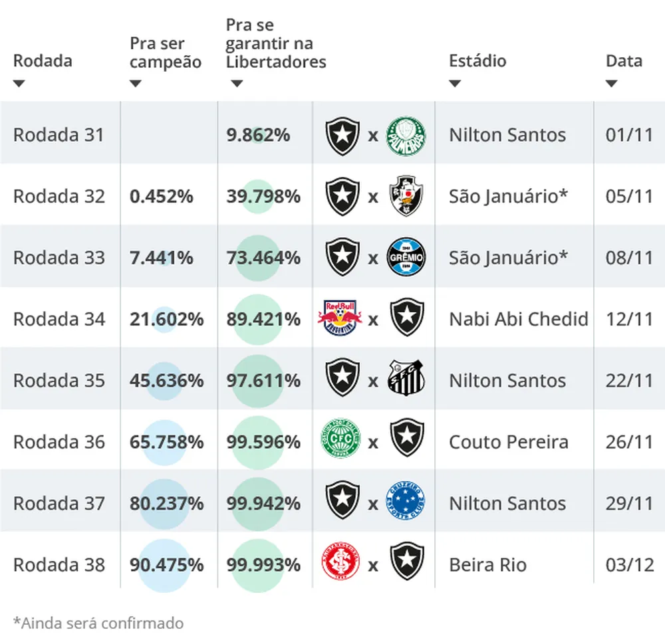The image size is (665, 644).
Task: Sort by Libertadores column arrow
Action: (237, 84)
